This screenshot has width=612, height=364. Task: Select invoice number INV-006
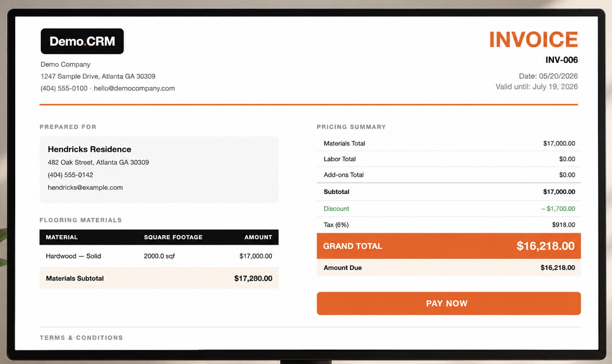coord(562,60)
